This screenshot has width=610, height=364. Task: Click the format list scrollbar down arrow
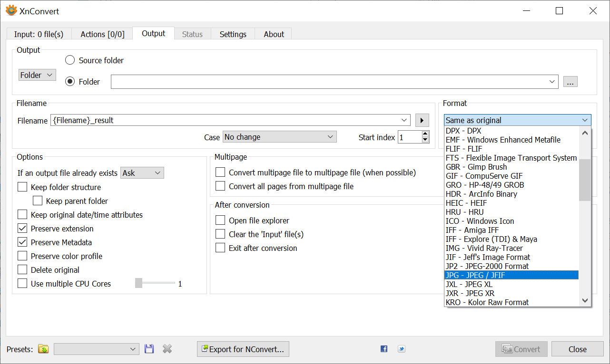pos(585,301)
